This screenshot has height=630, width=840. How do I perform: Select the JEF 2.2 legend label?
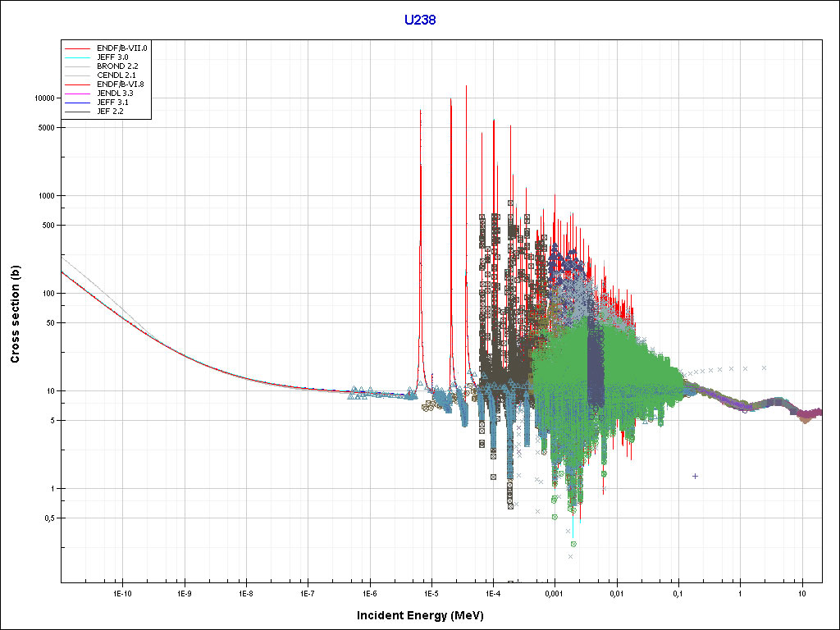pyautogui.click(x=110, y=112)
